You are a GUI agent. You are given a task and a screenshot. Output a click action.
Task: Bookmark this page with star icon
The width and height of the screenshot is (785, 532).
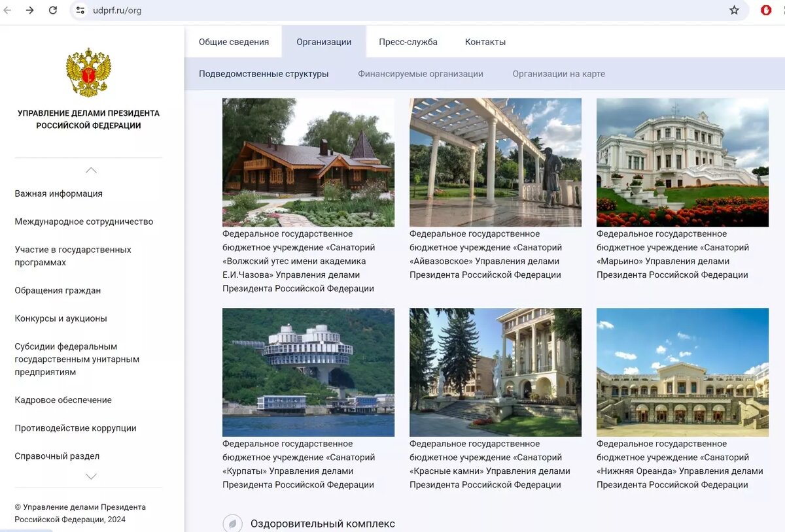click(734, 10)
